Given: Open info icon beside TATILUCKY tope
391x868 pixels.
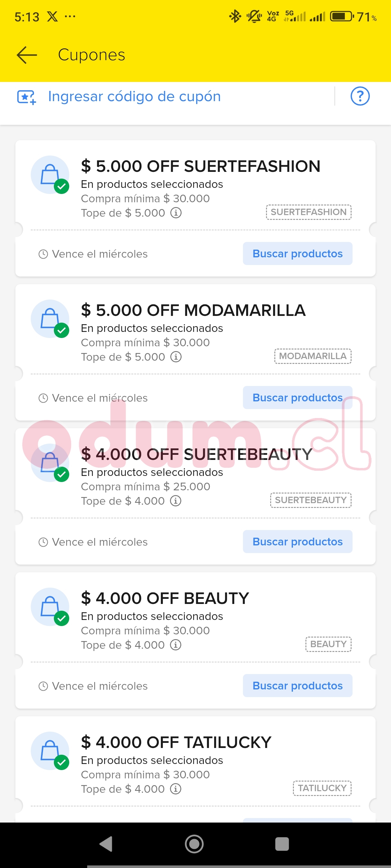Looking at the screenshot, I should coord(175,789).
